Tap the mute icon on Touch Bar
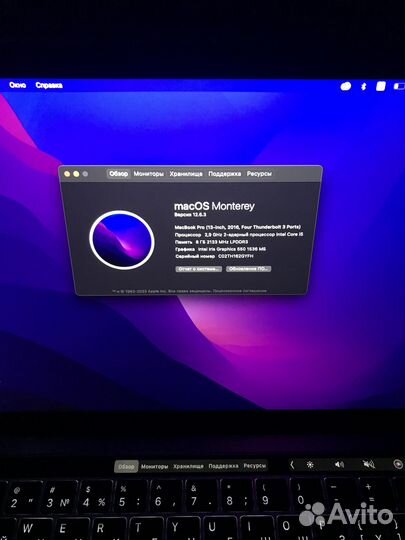This screenshot has height=540, width=405. [x=368, y=465]
